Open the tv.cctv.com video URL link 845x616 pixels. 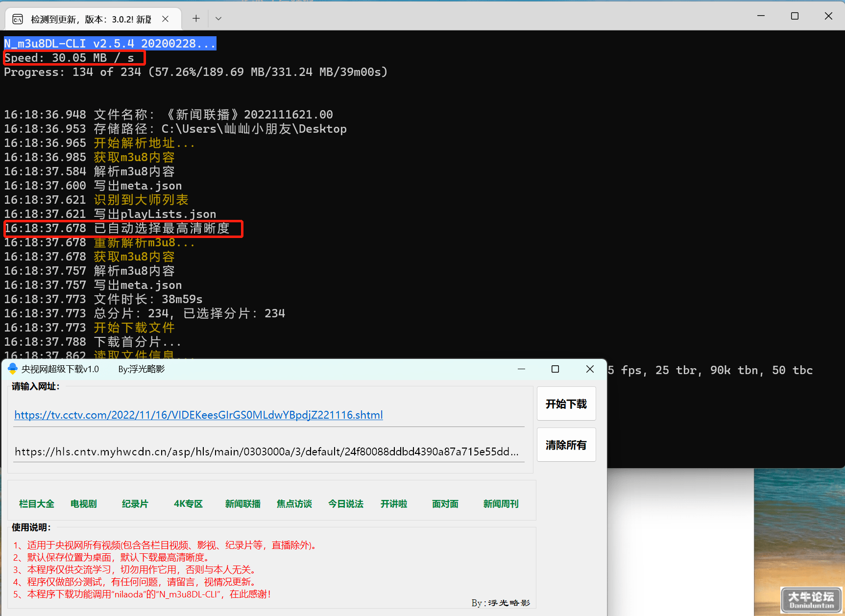198,415
